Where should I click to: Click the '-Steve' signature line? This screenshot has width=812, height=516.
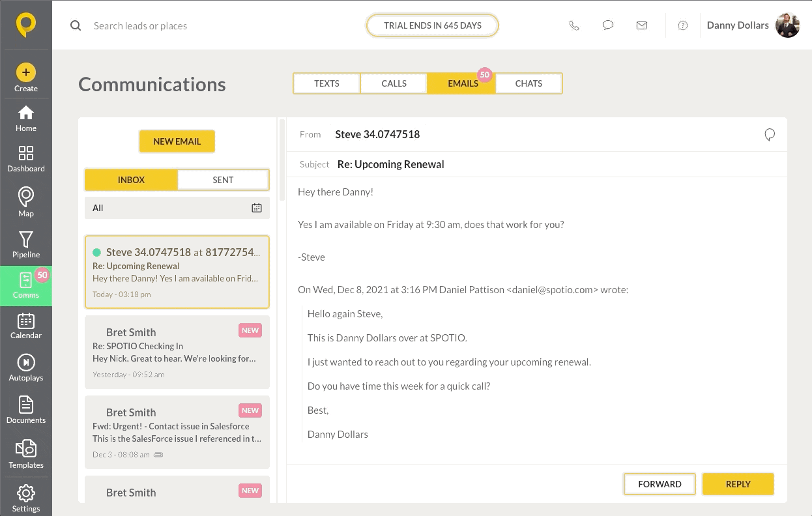click(x=312, y=257)
